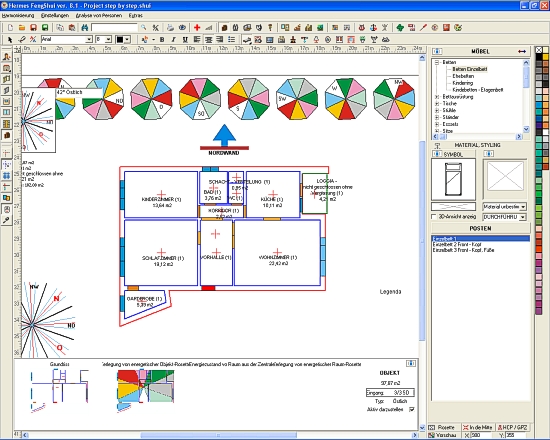Click the red floppy disk save icon
This screenshot has width=550, height=440.
point(33,27)
